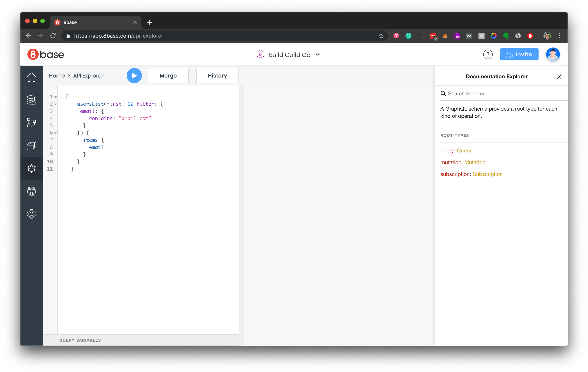Select the Merge tab in API Explorer
The width and height of the screenshot is (588, 372).
(x=168, y=75)
